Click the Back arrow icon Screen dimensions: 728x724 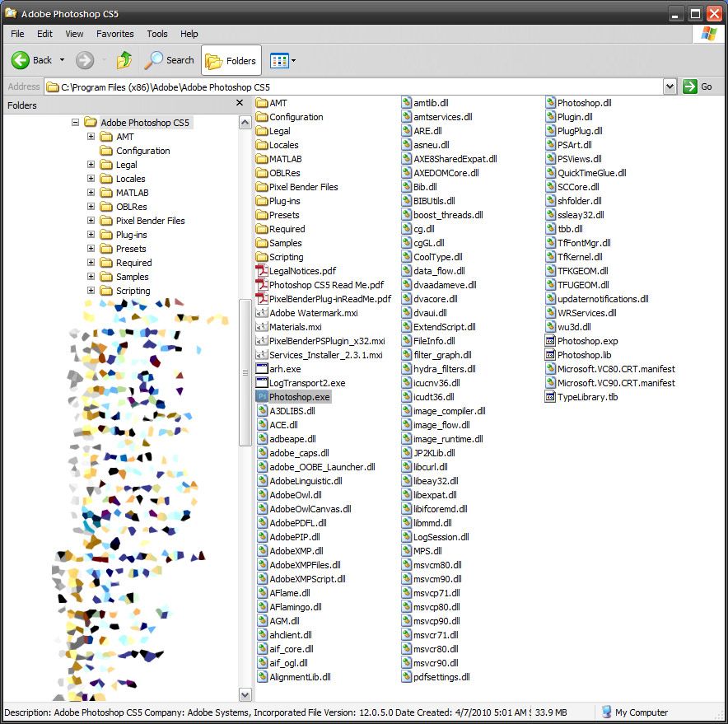[20, 60]
